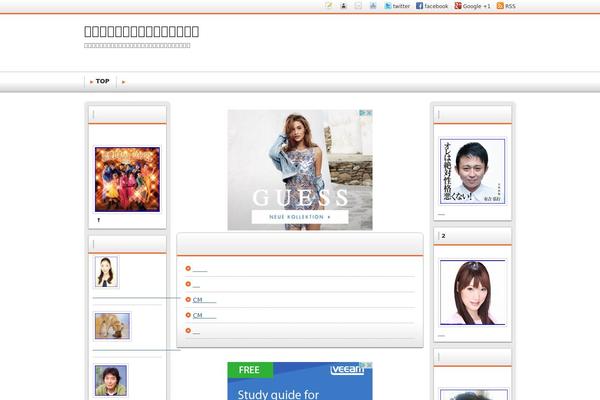This screenshot has height=400, width=600.
Task: Open the lion cubs thumbnail
Action: tap(112, 326)
